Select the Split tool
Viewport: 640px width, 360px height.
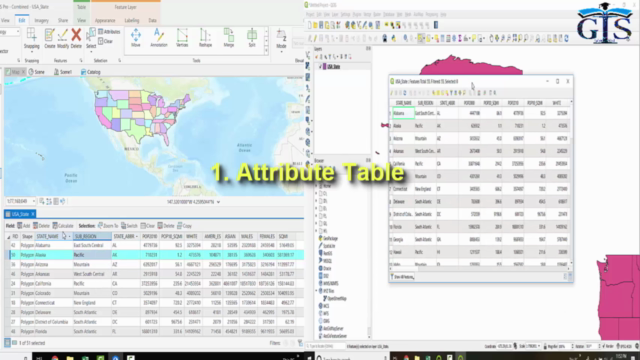252,38
